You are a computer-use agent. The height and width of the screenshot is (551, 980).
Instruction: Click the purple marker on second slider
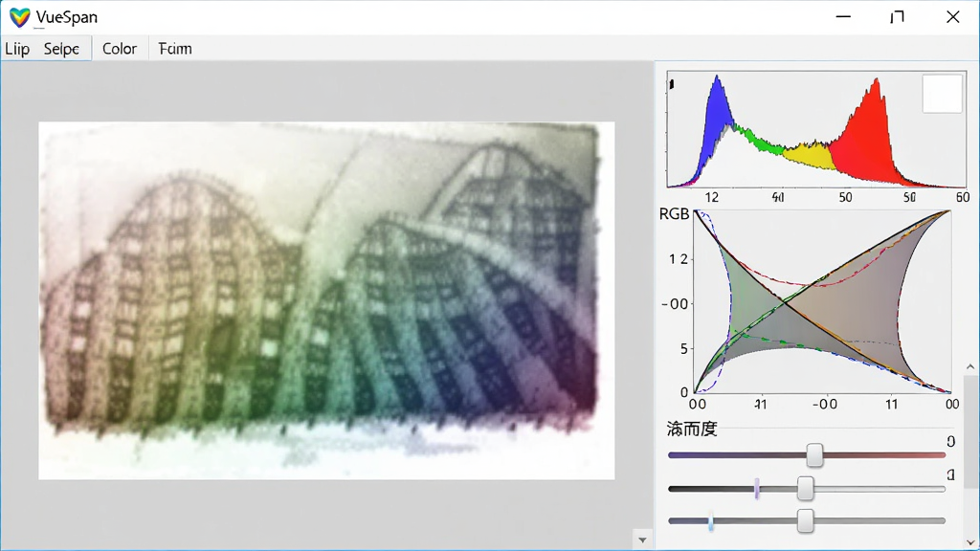pyautogui.click(x=757, y=489)
